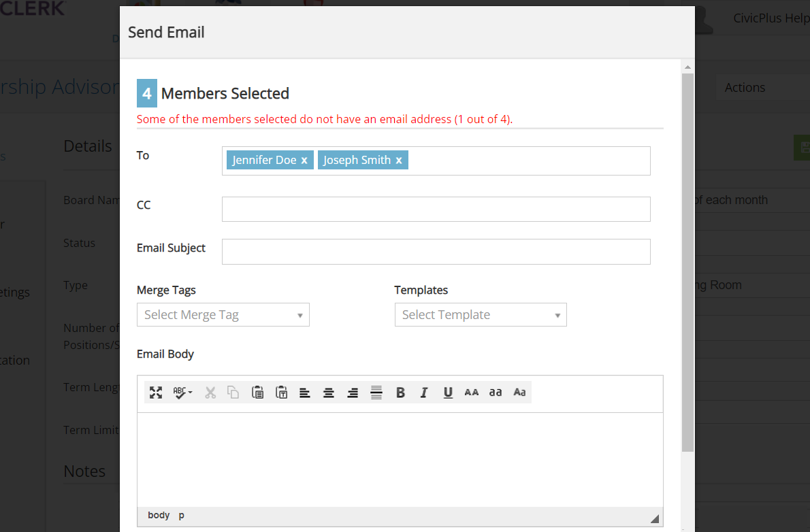Capitalize text with Aa button
The image size is (810, 532).
(x=519, y=393)
